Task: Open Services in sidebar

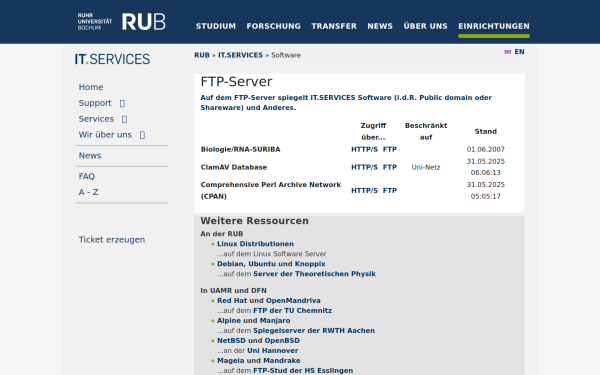Action: (x=96, y=119)
